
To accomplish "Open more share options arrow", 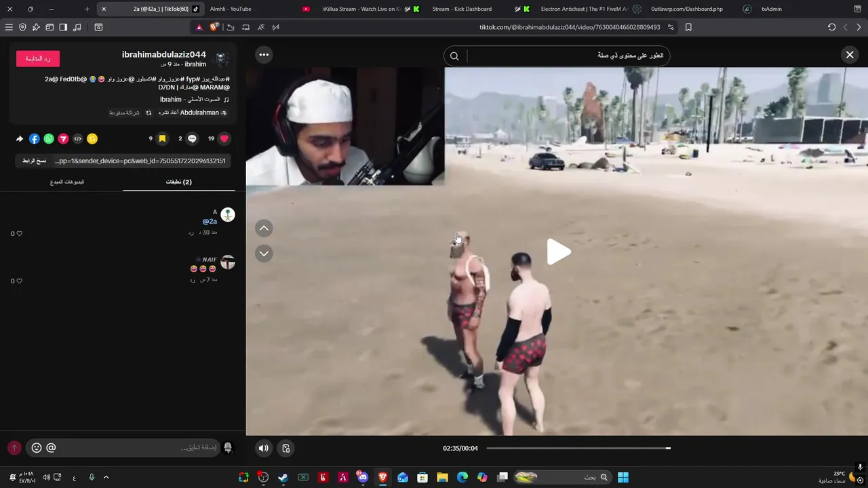I will click(20, 138).
